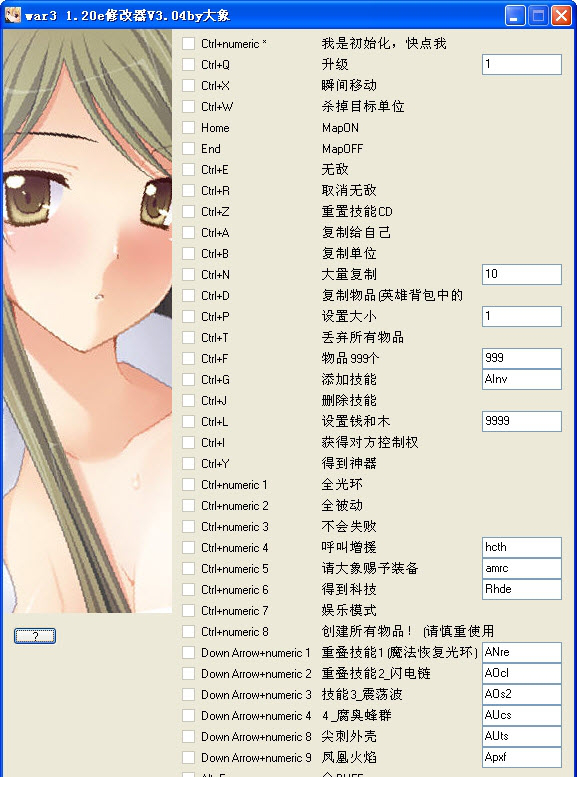Enable the Ctrl+D copy items checkbox
Screen dimensions: 577x808
[189, 295]
